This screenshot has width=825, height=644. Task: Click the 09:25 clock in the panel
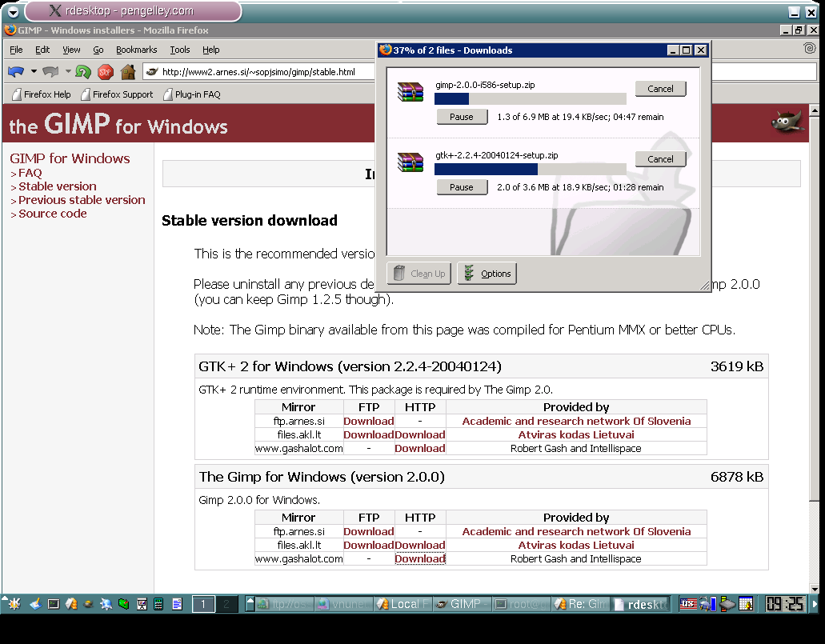[785, 604]
